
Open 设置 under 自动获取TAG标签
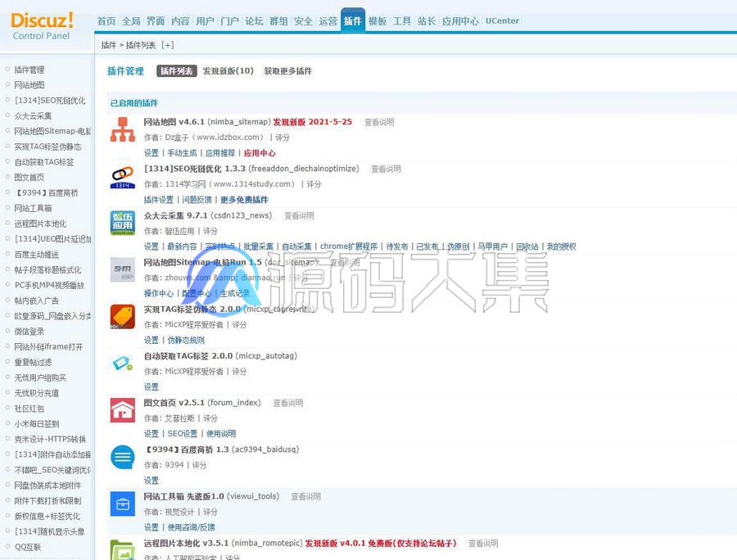click(151, 386)
